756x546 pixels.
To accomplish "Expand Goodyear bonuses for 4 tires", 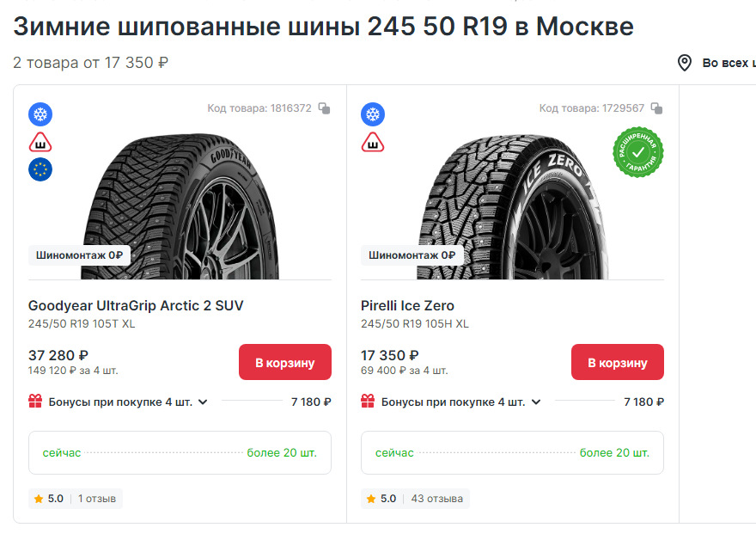I will [204, 402].
